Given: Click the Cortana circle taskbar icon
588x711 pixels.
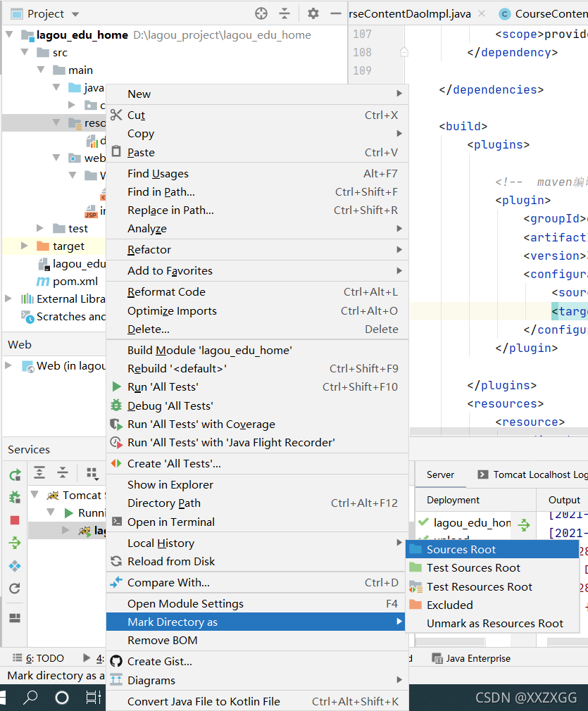Looking at the screenshot, I should click(62, 698).
